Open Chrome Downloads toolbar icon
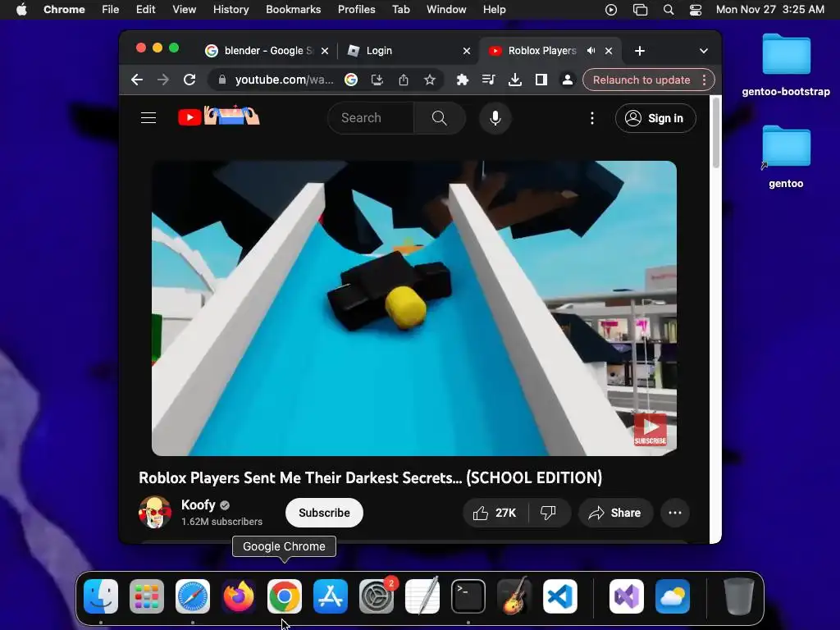This screenshot has height=630, width=840. click(515, 80)
